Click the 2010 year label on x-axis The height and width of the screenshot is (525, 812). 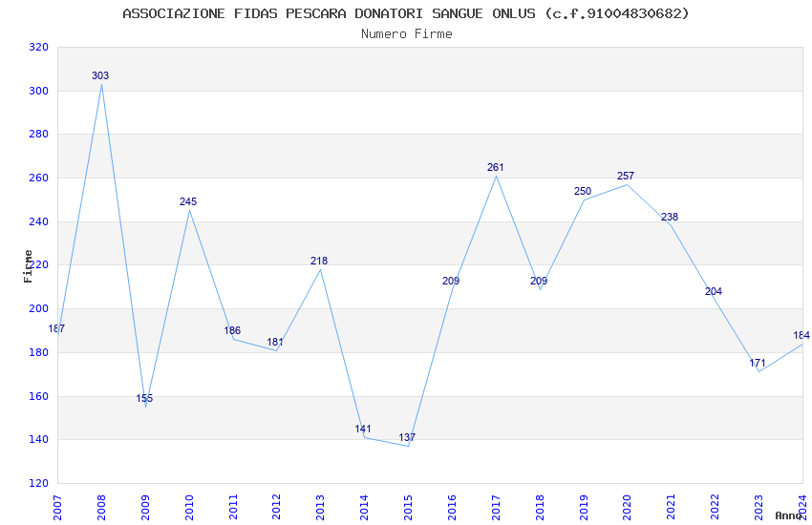(x=189, y=508)
